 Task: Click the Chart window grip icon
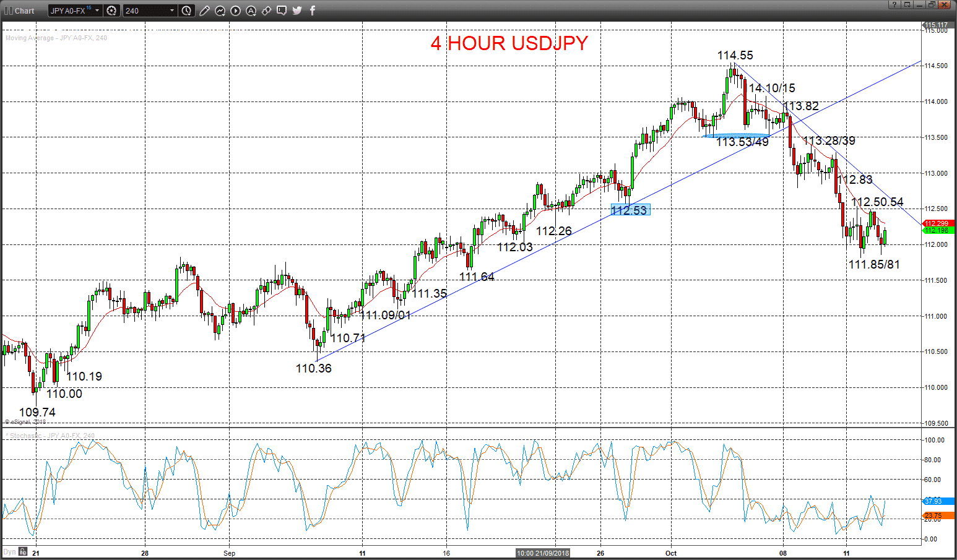(x=9, y=11)
